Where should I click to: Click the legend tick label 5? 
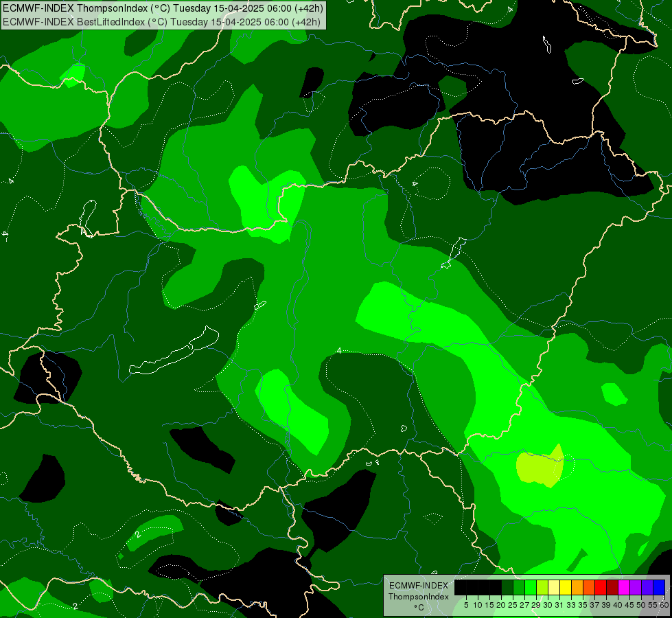click(x=466, y=605)
